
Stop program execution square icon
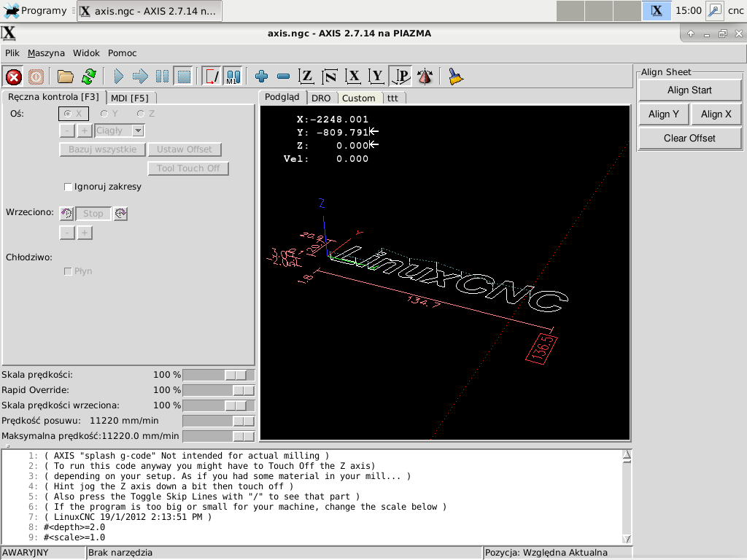(184, 76)
